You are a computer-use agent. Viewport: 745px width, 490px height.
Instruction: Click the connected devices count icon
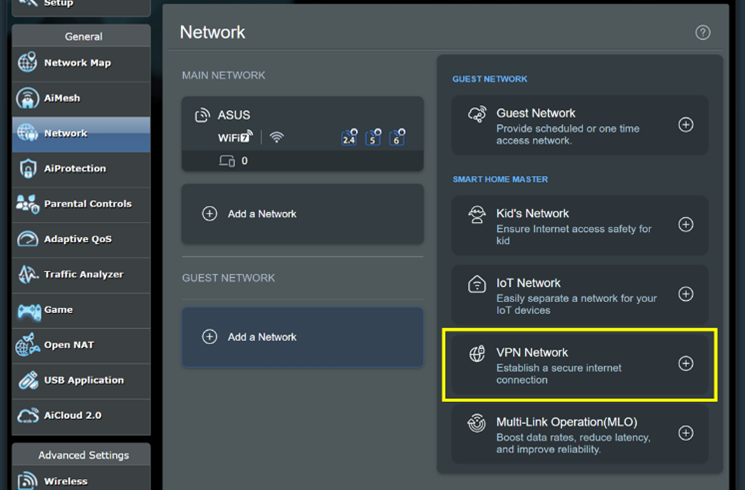pos(227,161)
